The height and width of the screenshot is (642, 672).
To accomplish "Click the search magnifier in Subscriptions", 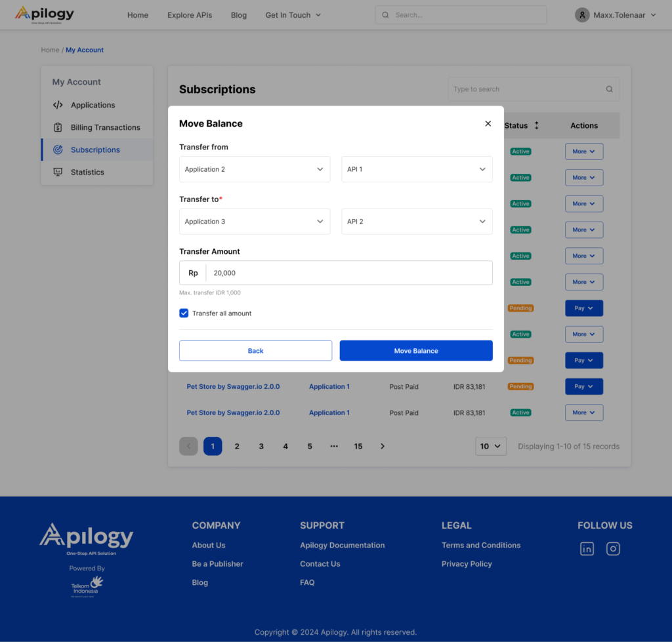I will pyautogui.click(x=609, y=89).
